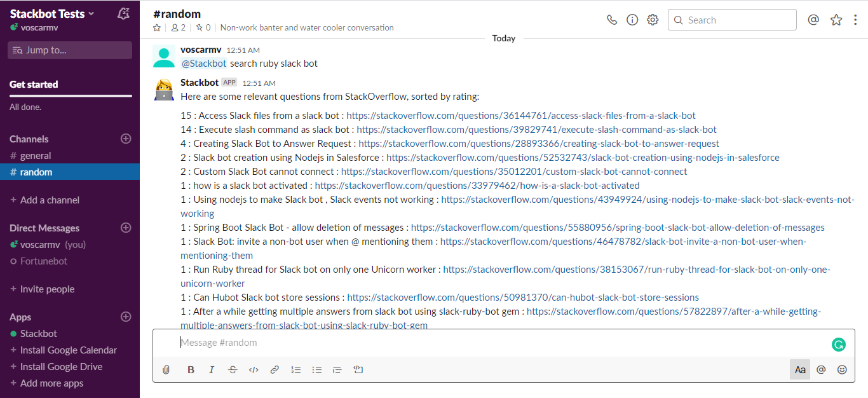The image size is (868, 398).
Task: Open the @Stackbot mention
Action: pos(204,64)
